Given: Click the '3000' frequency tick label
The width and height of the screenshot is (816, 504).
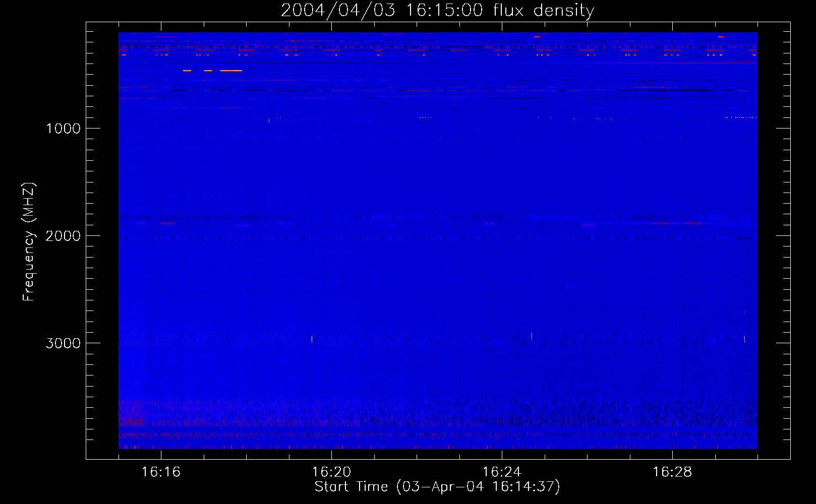Looking at the screenshot, I should pos(63,343).
